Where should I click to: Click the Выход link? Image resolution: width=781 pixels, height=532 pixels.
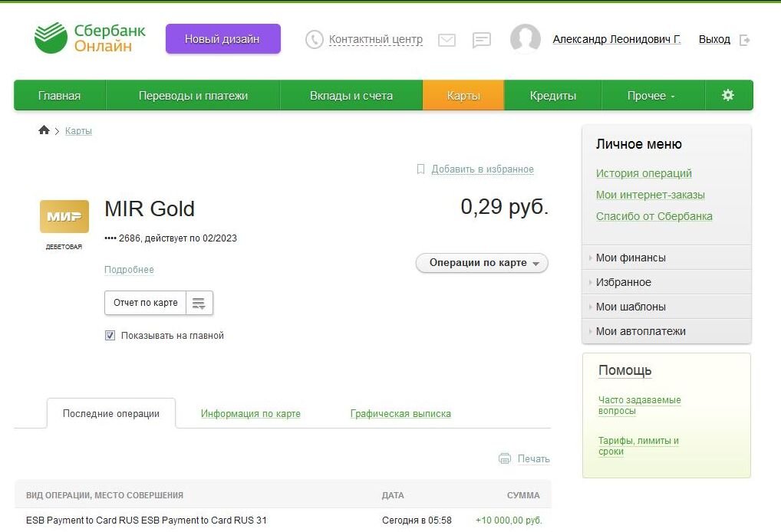point(714,39)
